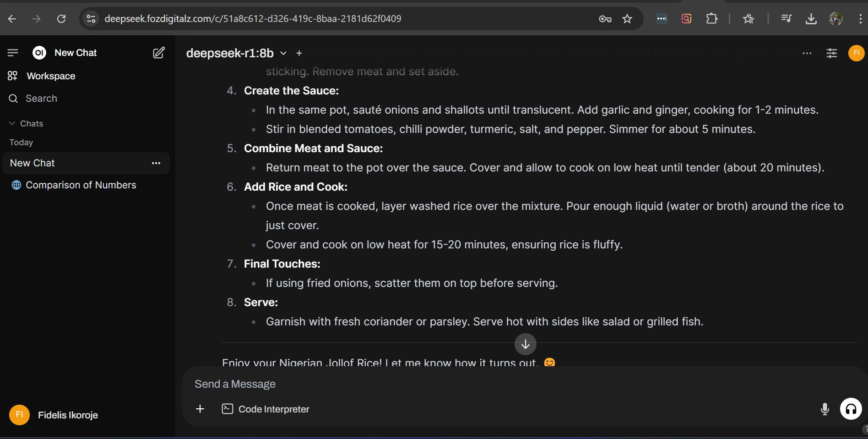Start a new chat with the pencil icon

[x=159, y=53]
